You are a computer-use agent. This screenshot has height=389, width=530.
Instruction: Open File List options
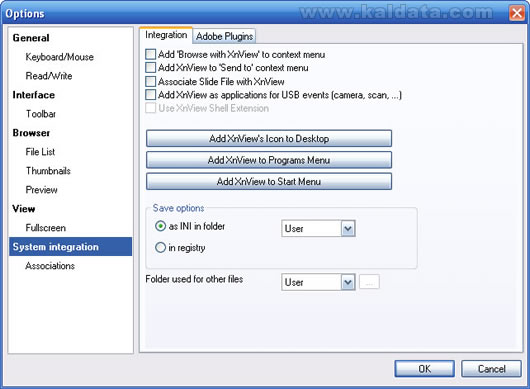point(40,152)
